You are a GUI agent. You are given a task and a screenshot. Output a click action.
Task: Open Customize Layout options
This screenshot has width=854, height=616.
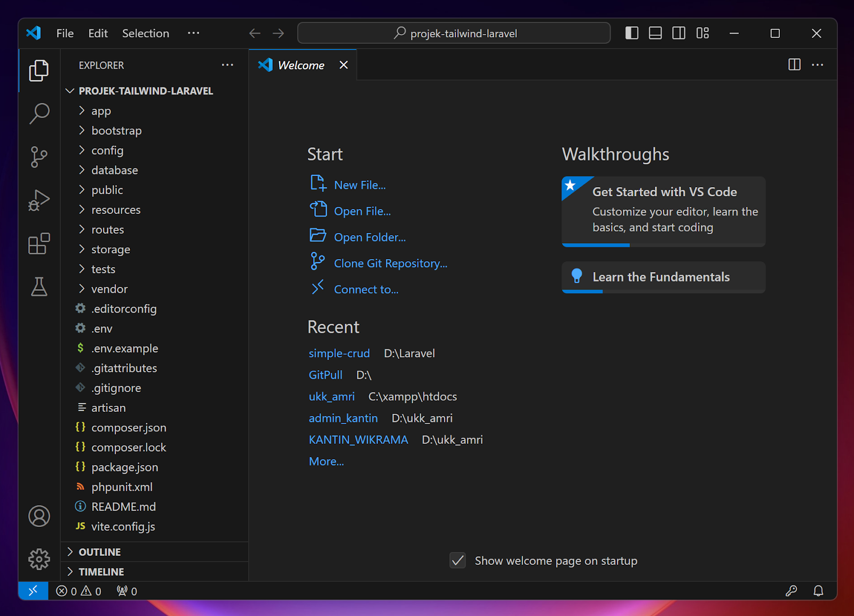(702, 33)
